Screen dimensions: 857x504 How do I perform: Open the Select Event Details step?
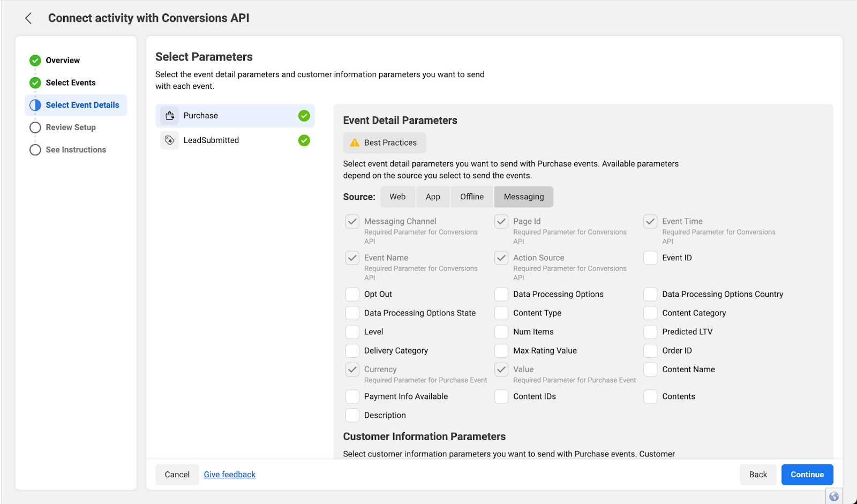(76, 105)
